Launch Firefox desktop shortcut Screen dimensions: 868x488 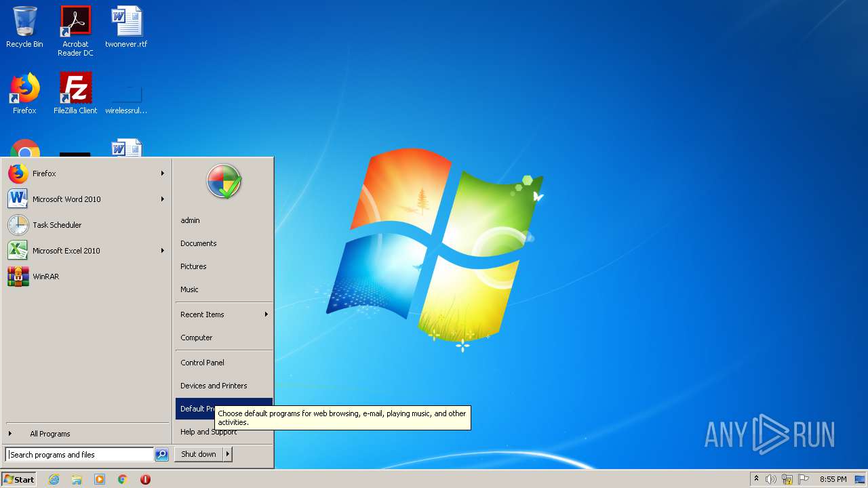[24, 94]
